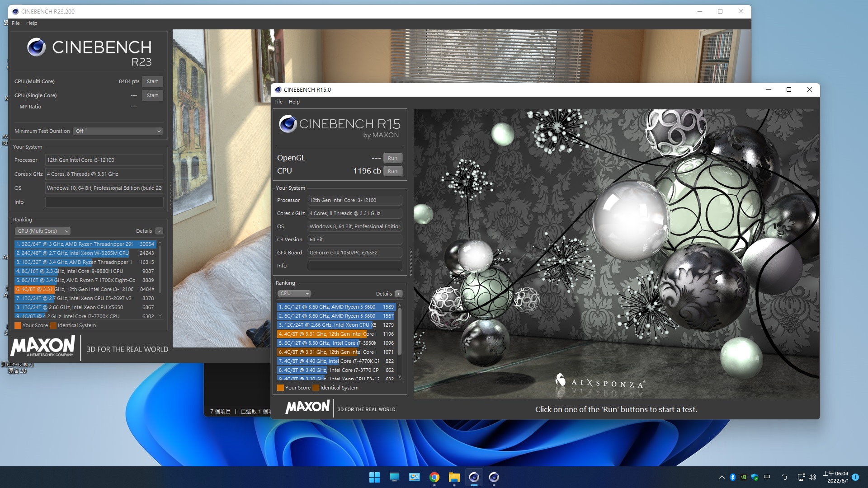
Task: Open File menu in Cinebench R15
Action: click(278, 102)
